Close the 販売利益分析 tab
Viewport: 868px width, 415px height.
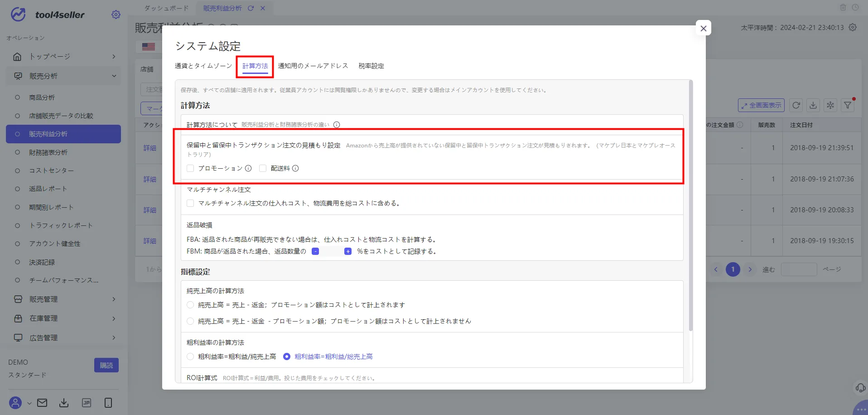[x=263, y=8]
